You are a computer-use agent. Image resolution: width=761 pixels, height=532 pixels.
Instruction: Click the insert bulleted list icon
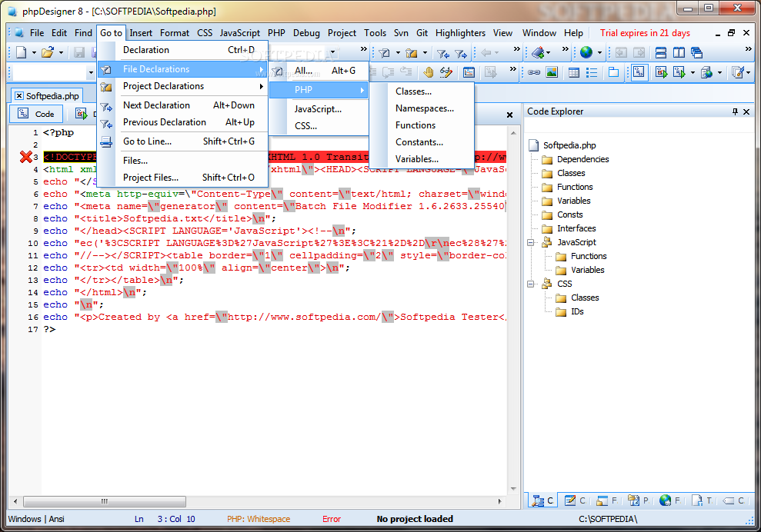(592, 73)
